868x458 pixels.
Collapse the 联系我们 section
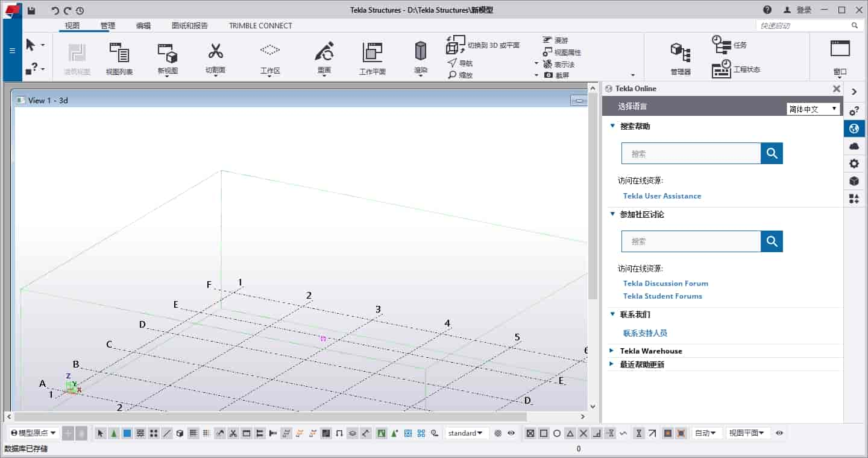(x=612, y=314)
